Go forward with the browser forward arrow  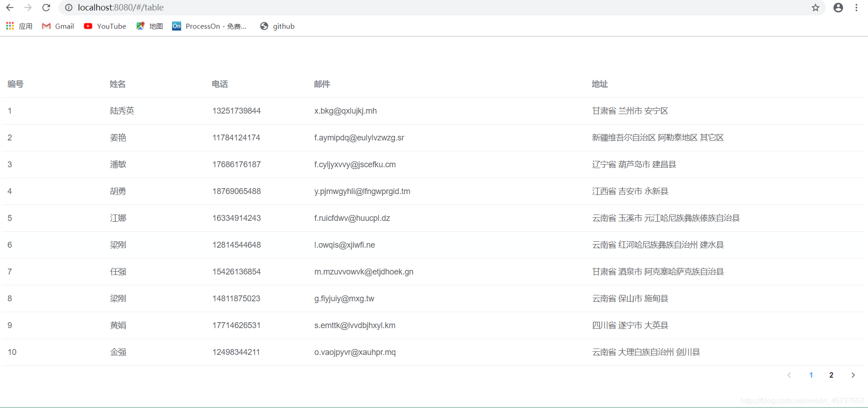pyautogui.click(x=28, y=8)
